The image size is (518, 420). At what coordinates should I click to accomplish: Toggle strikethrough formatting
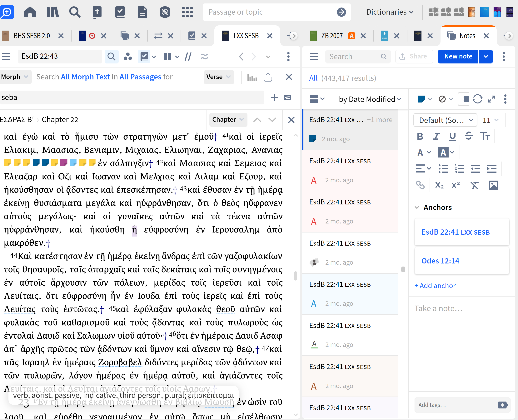click(469, 136)
